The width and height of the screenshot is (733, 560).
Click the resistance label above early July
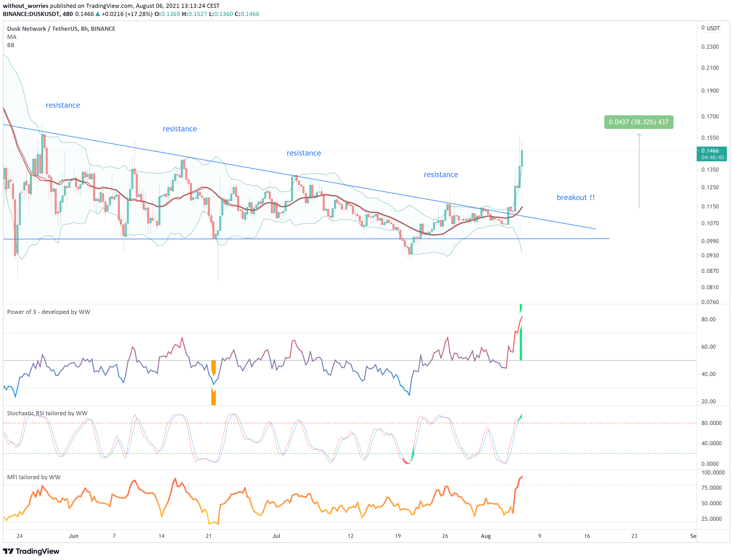pos(304,153)
